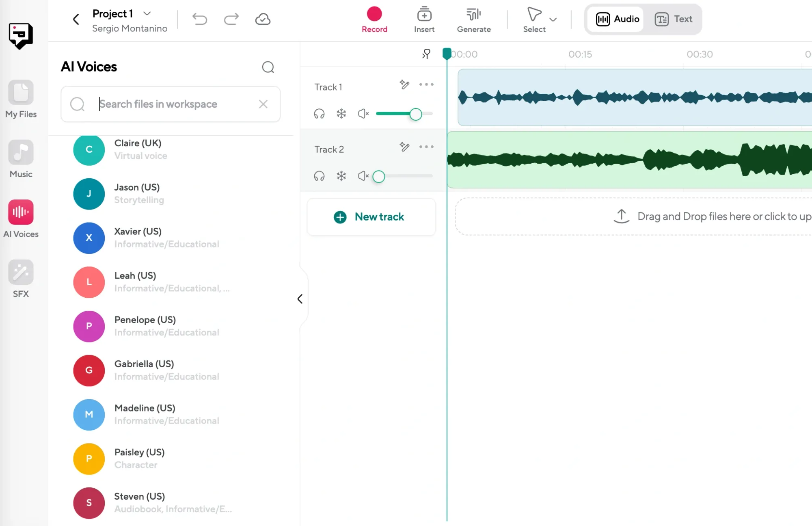Collapse the AI Voices panel
Viewport: 812px width, 526px height.
click(300, 299)
